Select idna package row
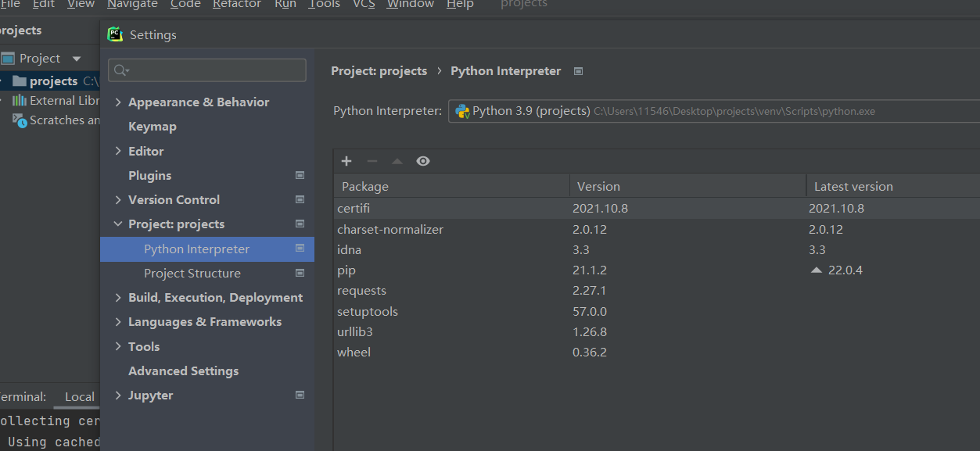The height and width of the screenshot is (451, 980). [657, 250]
